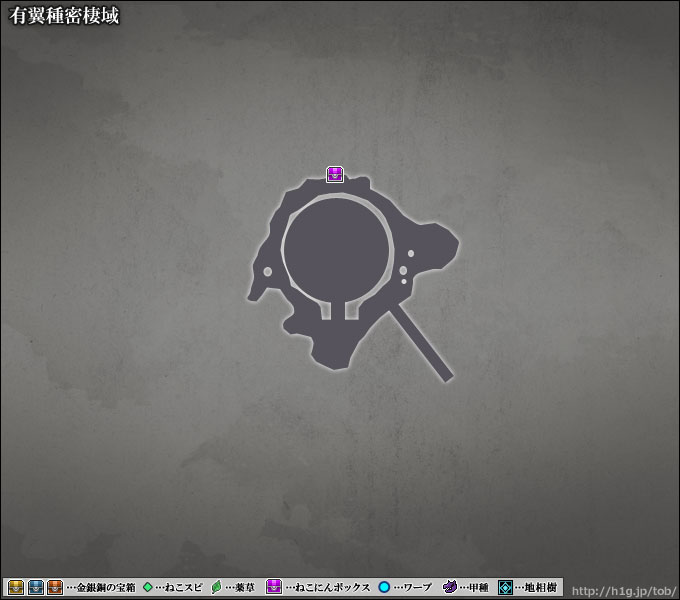Open the h1g.jp/tob URL watermark

[623, 588]
